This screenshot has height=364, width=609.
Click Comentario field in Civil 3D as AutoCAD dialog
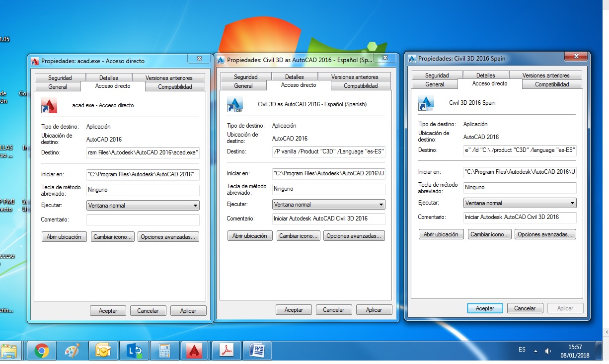[329, 219]
